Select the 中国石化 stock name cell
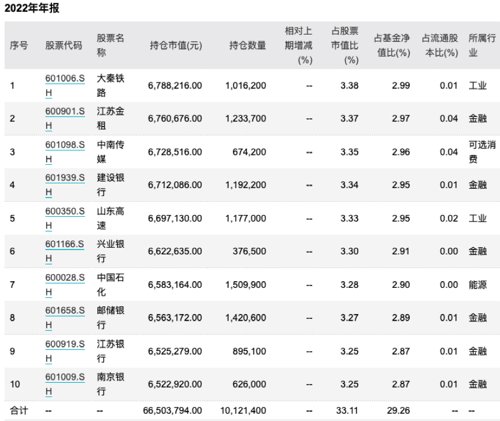This screenshot has height=421, width=500. pos(110,284)
